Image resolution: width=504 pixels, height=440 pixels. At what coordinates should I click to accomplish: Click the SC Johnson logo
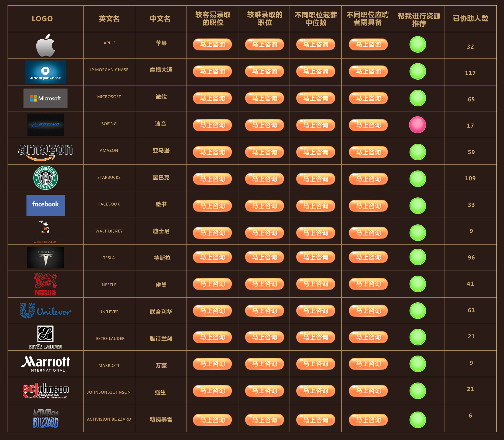point(46,391)
